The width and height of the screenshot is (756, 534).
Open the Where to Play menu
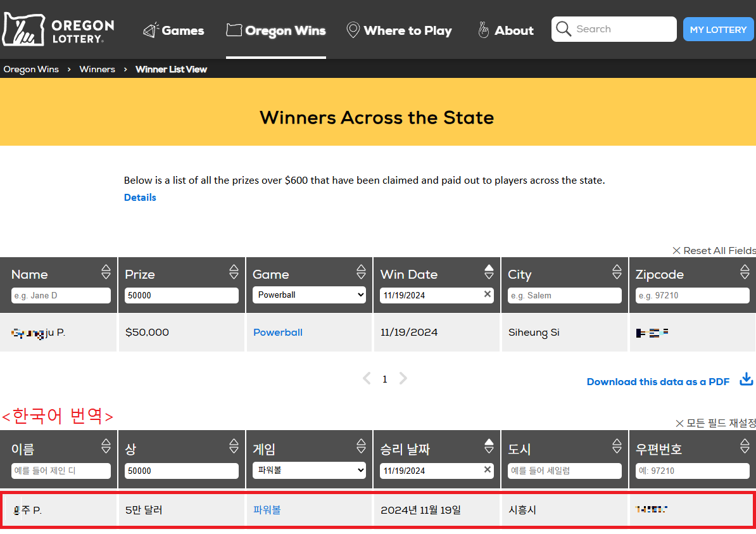pos(399,30)
